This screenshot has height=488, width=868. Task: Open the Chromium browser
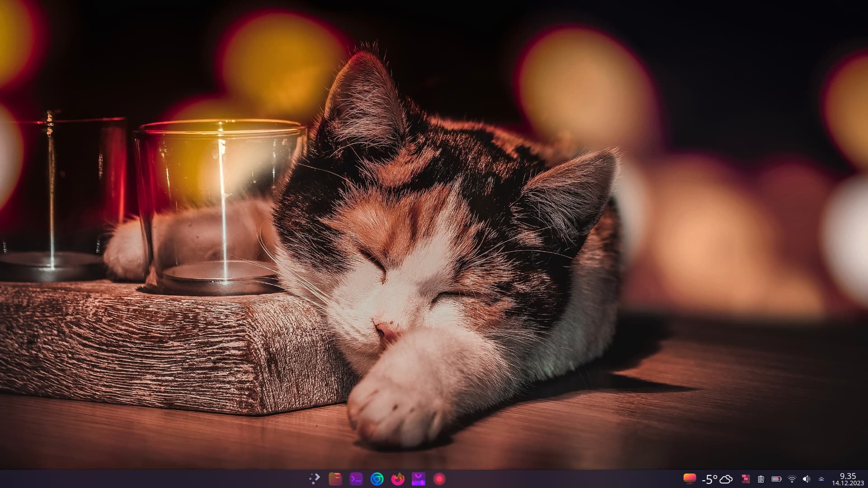pos(377,479)
